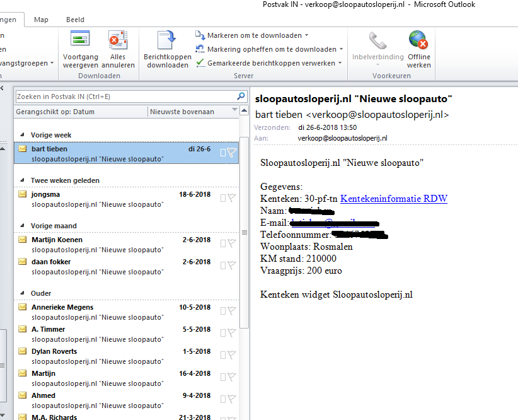The height and width of the screenshot is (420, 518).
Task: Open the Dylan Roverts message
Action: (x=126, y=356)
